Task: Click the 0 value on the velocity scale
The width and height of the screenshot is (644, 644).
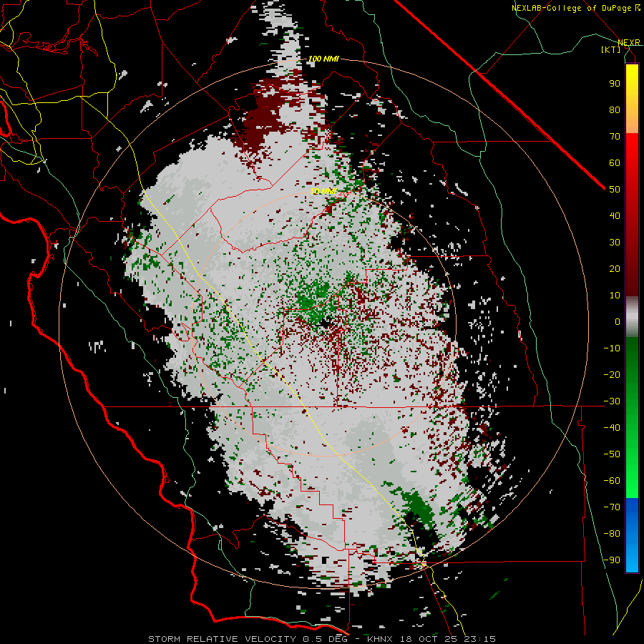Action: (618, 322)
